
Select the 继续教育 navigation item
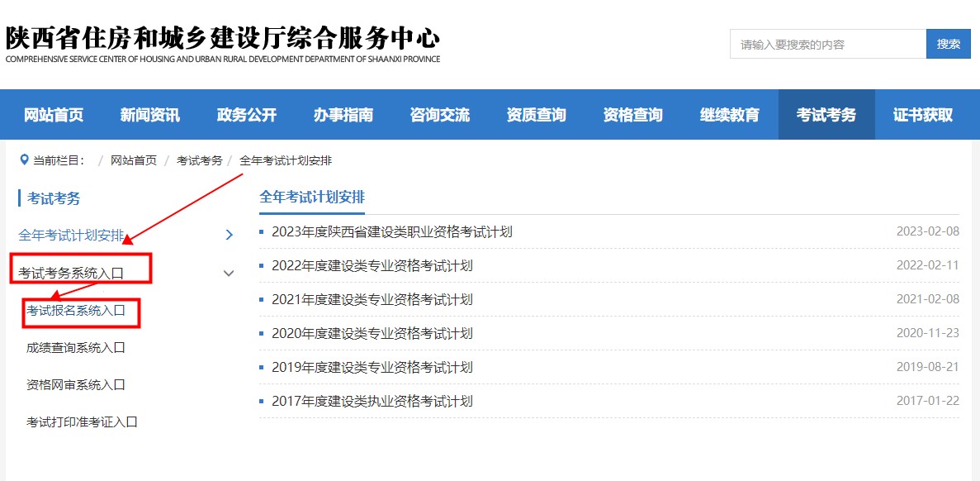click(731, 114)
